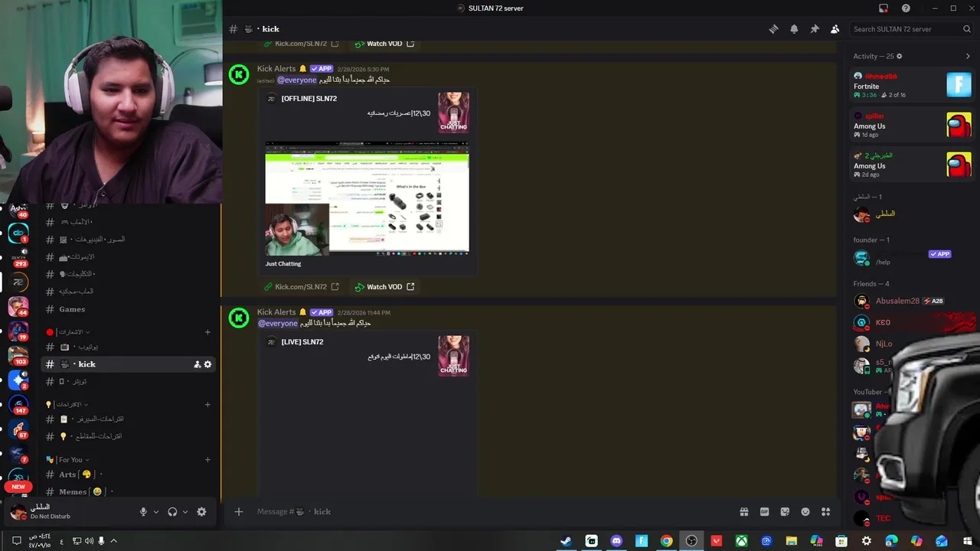
Task: Open the apps launcher icon in message bar
Action: tap(825, 511)
